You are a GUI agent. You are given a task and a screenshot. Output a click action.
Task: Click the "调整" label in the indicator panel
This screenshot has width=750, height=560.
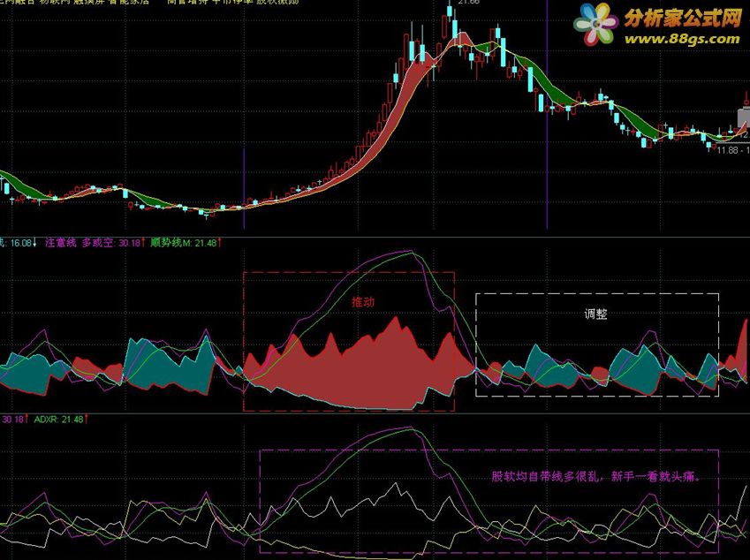tap(596, 314)
